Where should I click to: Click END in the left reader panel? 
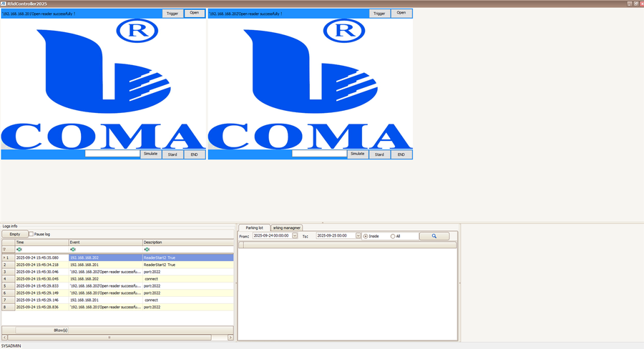(194, 154)
